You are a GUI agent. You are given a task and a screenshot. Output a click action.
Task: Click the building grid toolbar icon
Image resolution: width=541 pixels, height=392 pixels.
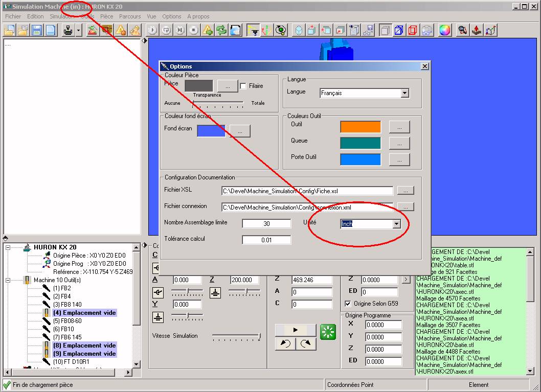pyautogui.click(x=354, y=30)
